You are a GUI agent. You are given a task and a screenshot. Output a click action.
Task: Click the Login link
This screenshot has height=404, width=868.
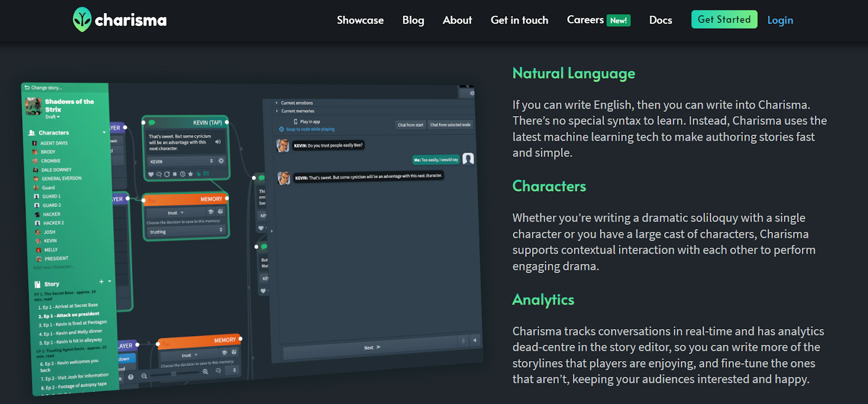click(780, 20)
